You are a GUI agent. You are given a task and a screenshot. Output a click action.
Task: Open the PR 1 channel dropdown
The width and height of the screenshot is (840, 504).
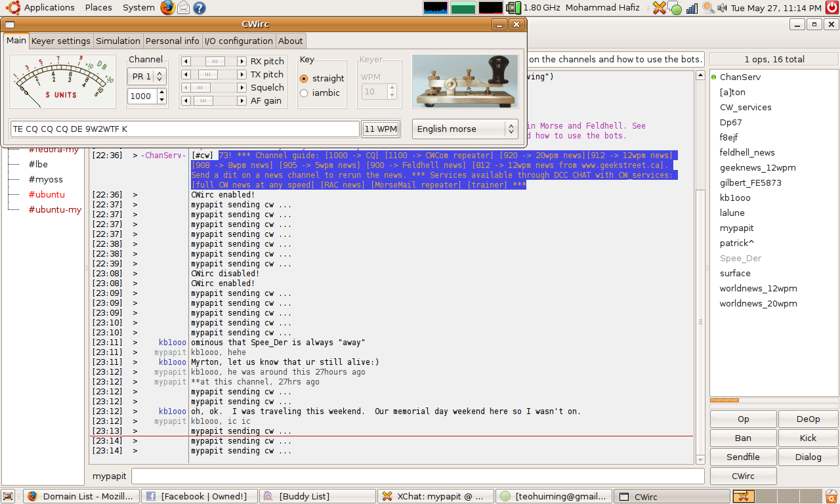pyautogui.click(x=147, y=76)
